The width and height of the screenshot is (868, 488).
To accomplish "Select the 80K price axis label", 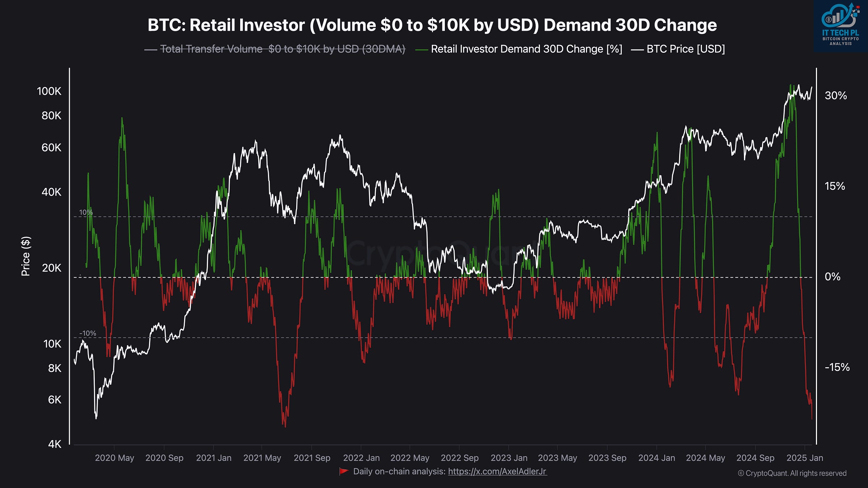I will click(x=51, y=116).
